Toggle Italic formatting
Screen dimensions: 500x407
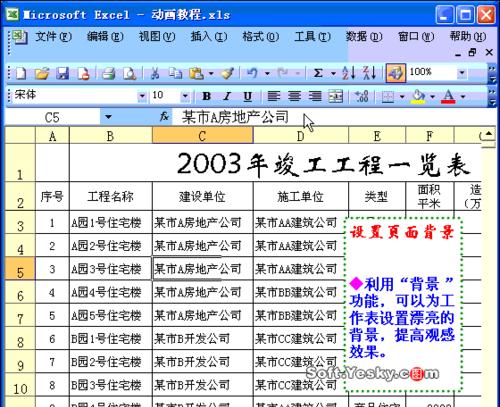tap(227, 96)
